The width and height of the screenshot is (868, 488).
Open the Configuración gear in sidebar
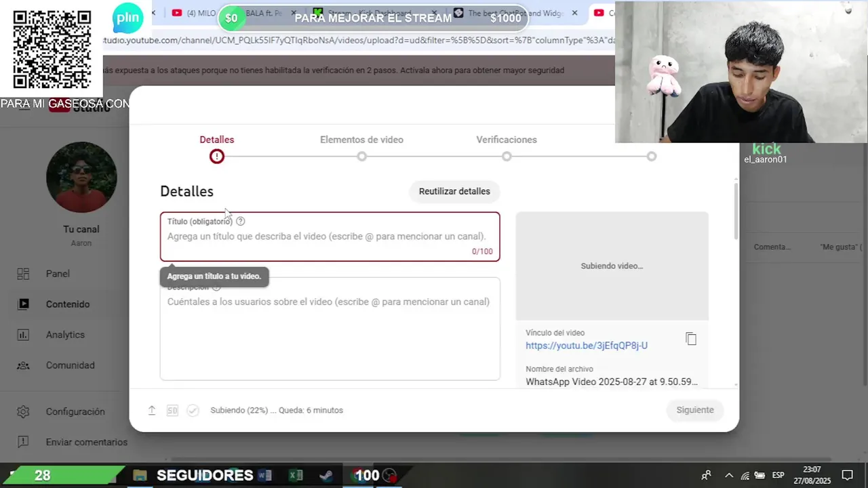[23, 411]
